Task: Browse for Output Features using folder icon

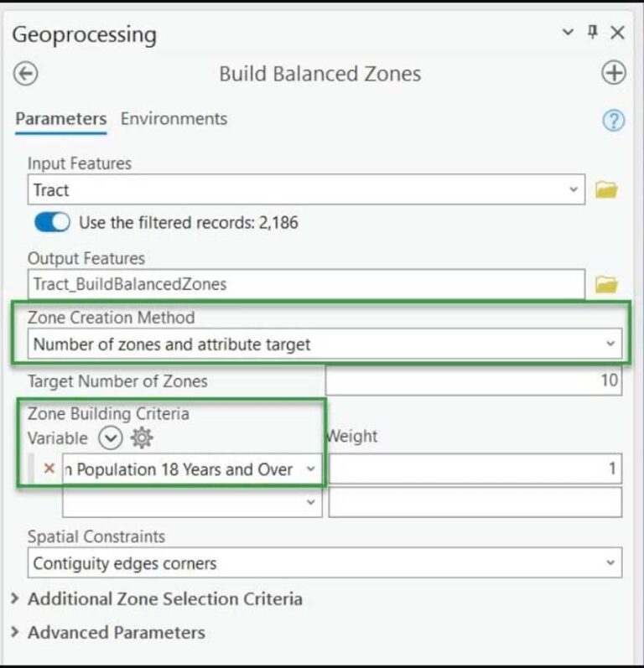Action: 606,285
